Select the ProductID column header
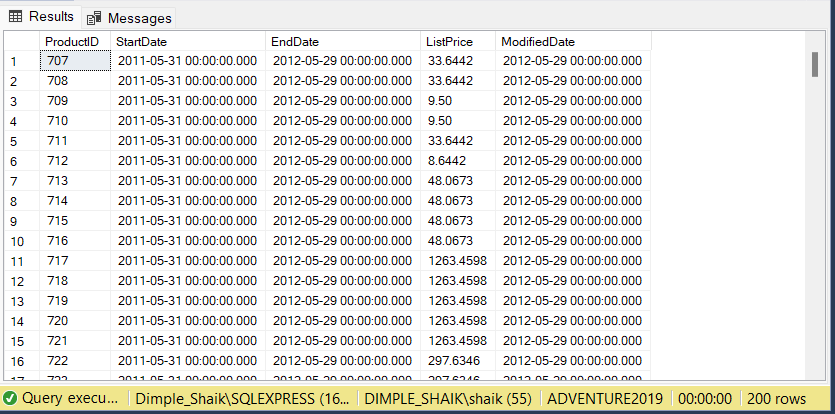 pos(74,41)
